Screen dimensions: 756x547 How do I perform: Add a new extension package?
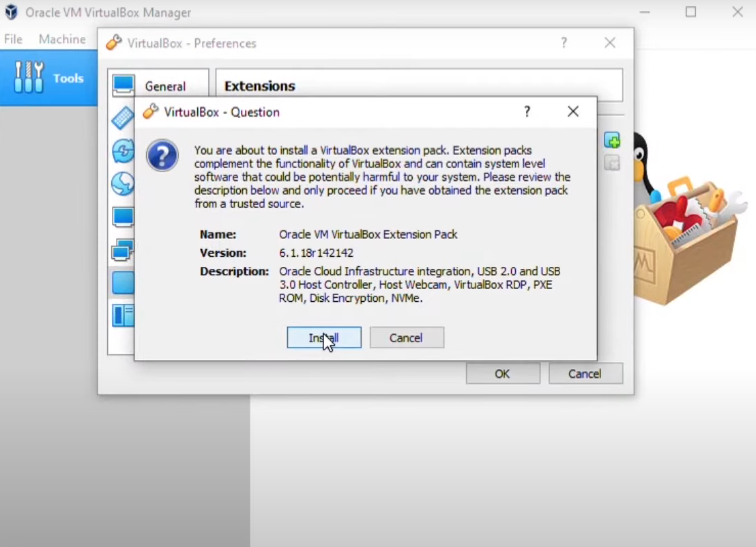(612, 141)
